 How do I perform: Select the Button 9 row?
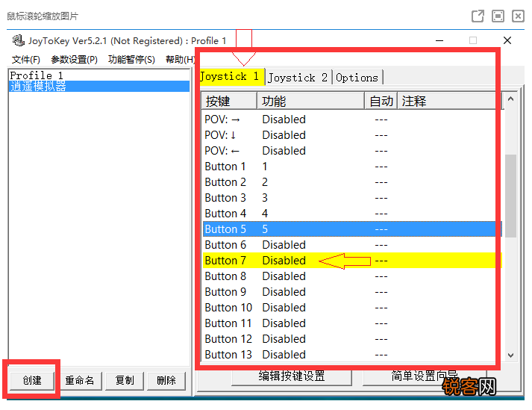pyautogui.click(x=352, y=292)
